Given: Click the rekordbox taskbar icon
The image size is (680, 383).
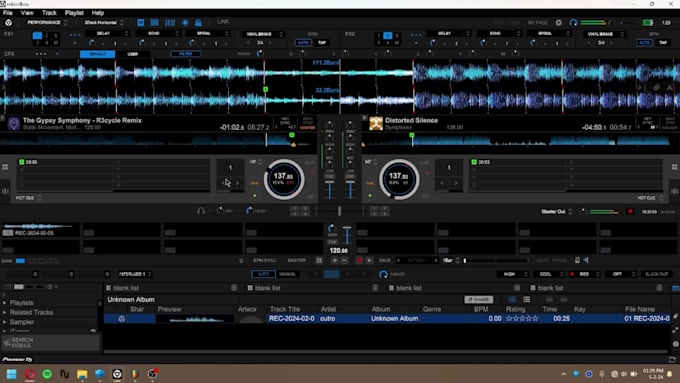Looking at the screenshot, I should (x=117, y=374).
